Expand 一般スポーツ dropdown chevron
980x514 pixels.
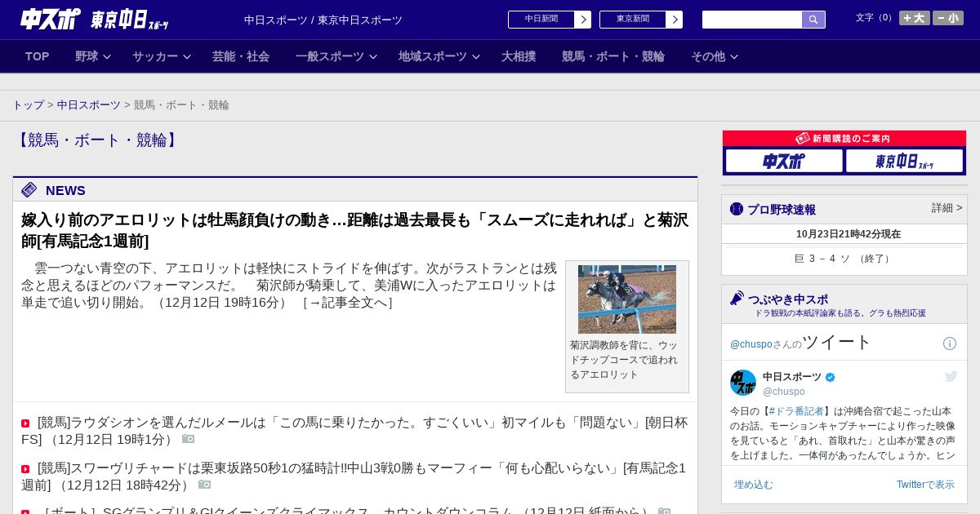(x=373, y=56)
